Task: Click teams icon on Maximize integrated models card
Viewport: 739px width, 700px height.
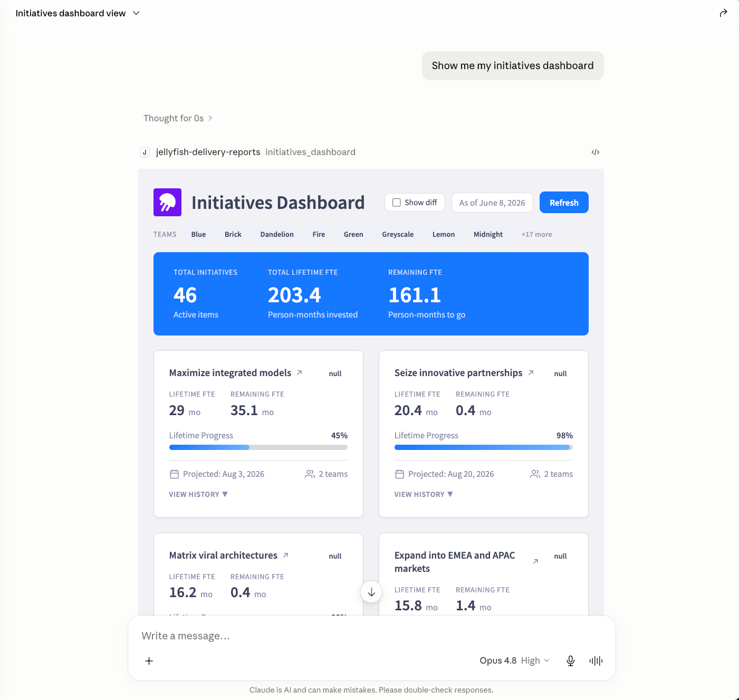Action: coord(310,474)
